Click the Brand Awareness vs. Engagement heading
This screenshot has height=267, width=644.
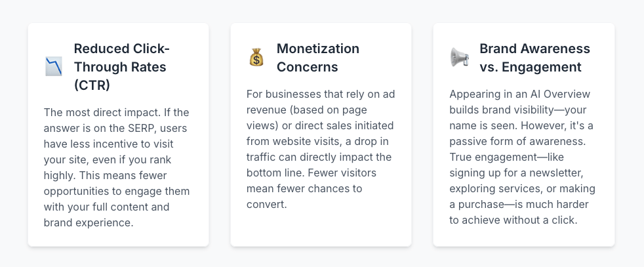click(534, 58)
